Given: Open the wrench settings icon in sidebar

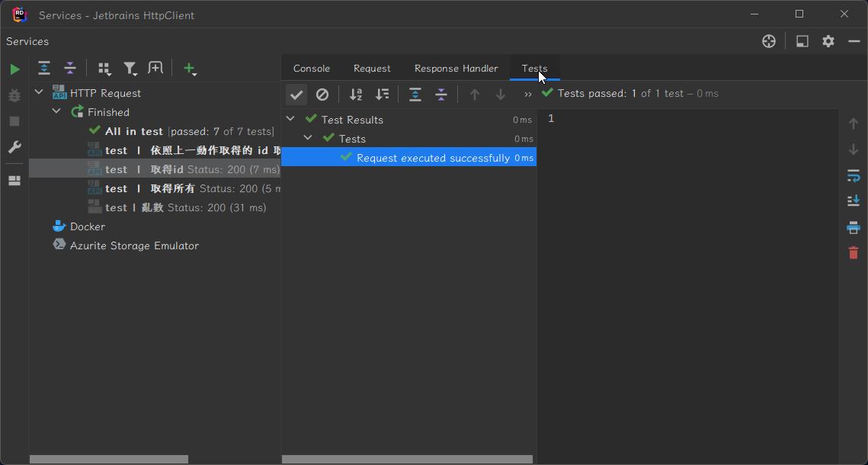Looking at the screenshot, I should [15, 147].
